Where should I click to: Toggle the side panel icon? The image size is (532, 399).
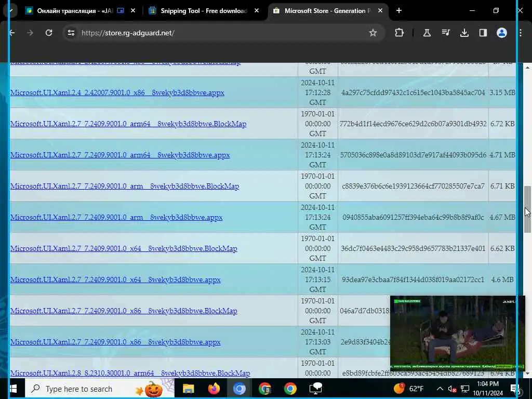click(x=483, y=33)
